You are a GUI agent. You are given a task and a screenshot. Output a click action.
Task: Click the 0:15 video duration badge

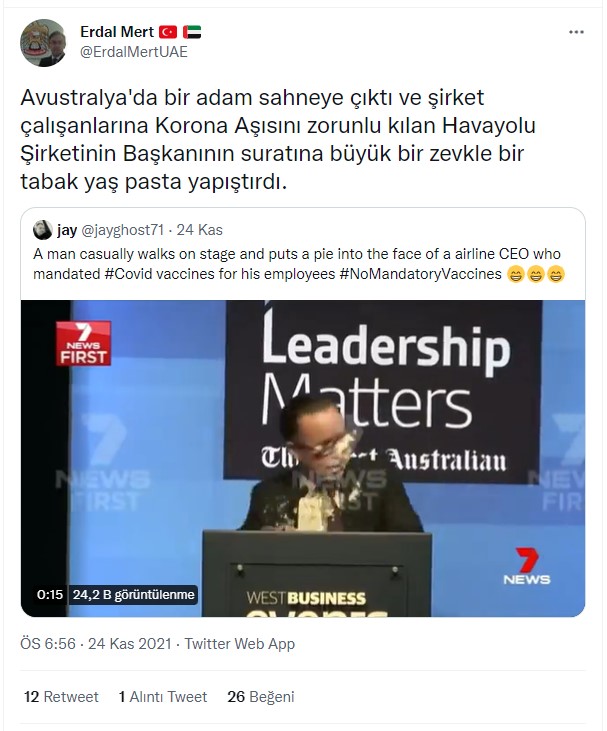click(50, 595)
